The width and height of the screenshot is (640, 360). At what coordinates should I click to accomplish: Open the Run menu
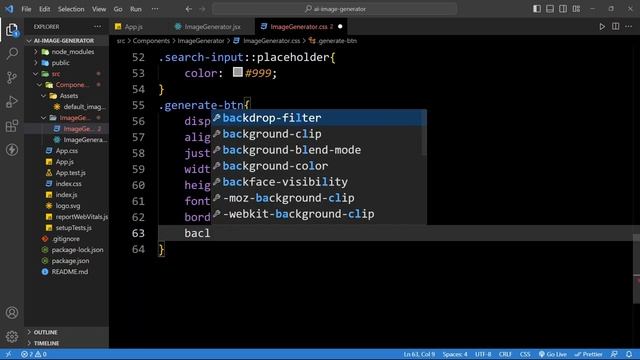click(136, 9)
